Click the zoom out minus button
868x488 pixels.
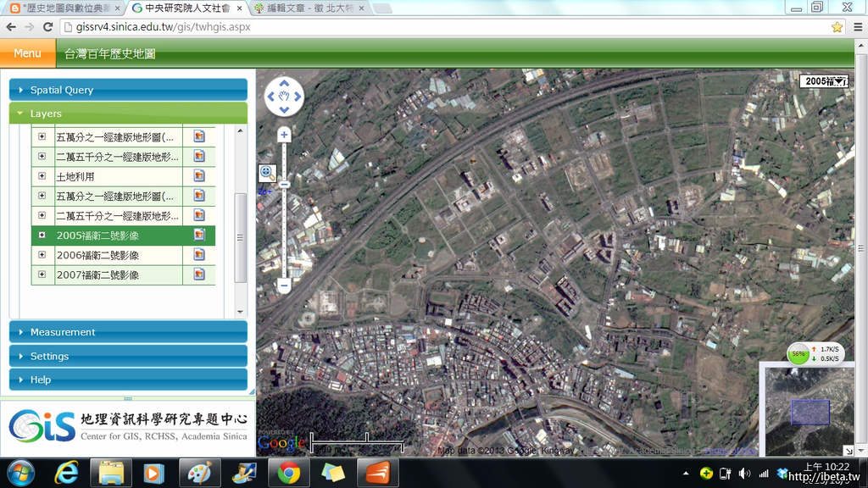click(284, 286)
